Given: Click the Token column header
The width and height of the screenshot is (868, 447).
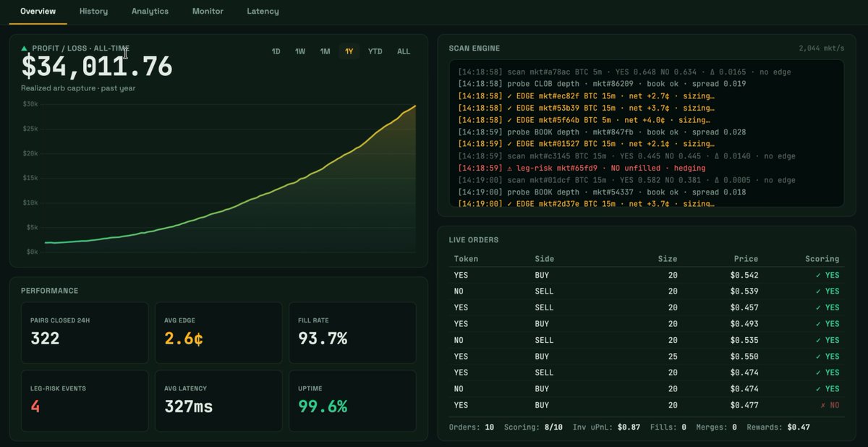Looking at the screenshot, I should coord(466,259).
